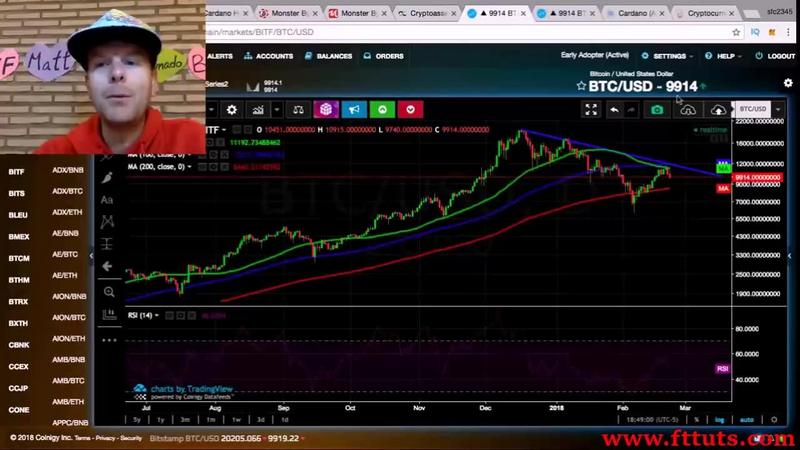Image resolution: width=800 pixels, height=450 pixels.
Task: Select the 1y time range
Action: click(161, 419)
